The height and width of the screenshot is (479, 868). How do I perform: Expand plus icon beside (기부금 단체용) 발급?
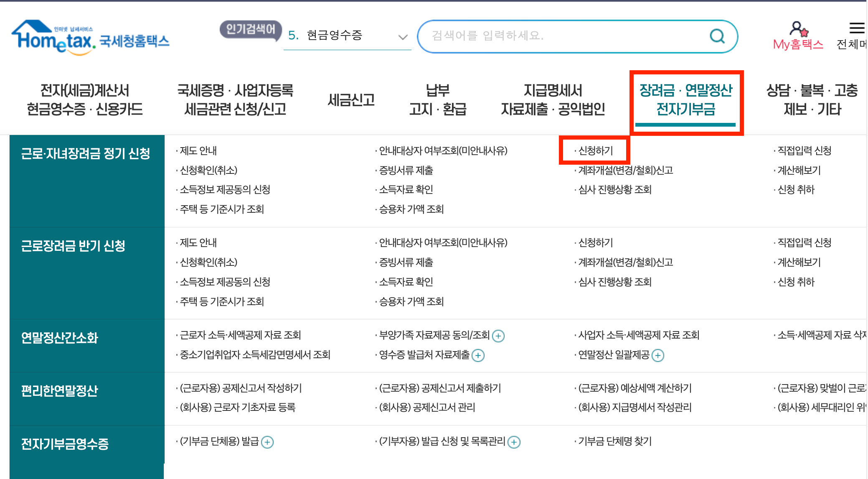coord(267,442)
